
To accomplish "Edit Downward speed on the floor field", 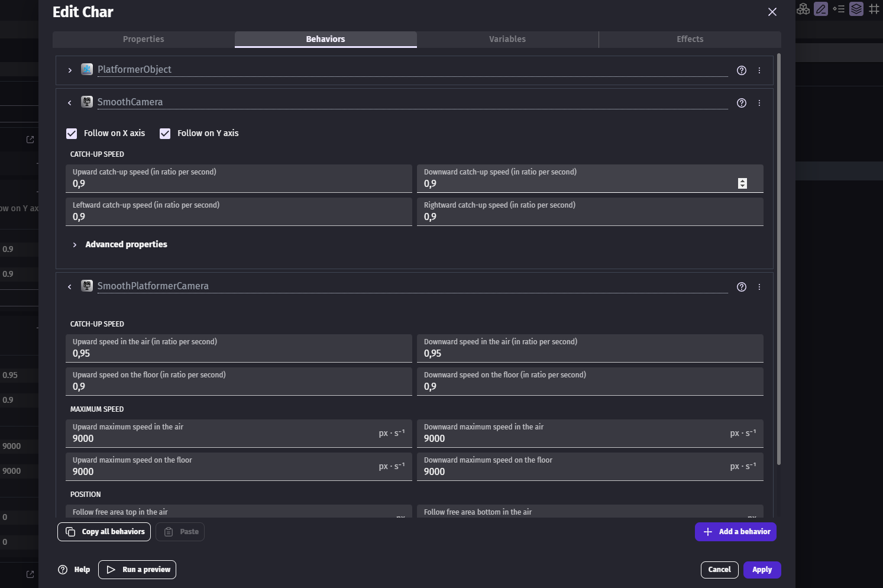I will point(590,382).
